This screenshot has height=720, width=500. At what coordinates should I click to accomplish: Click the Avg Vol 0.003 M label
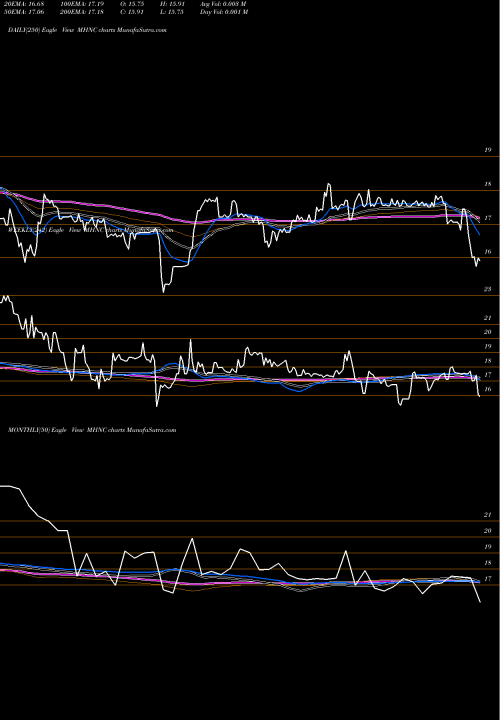pos(223,4)
